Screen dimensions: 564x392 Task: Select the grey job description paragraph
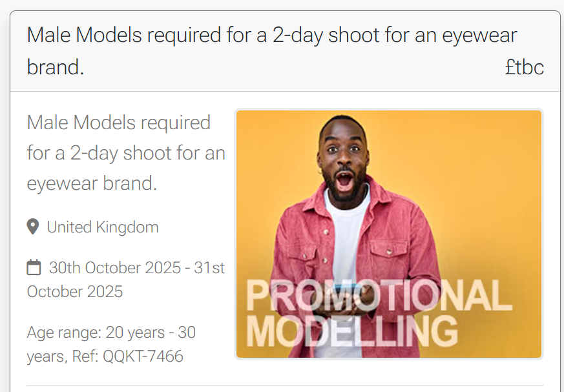(x=126, y=153)
